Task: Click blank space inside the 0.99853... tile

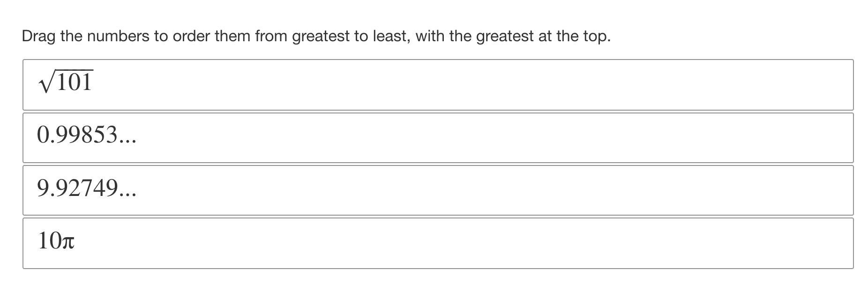Action: pyautogui.click(x=469, y=138)
